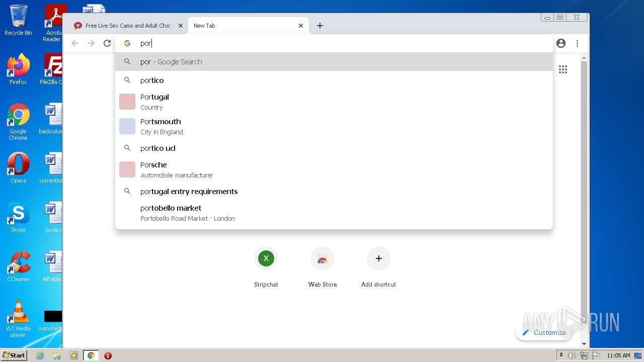Choose the Porsche Automobile manufacturer suggestion
The height and width of the screenshot is (362, 644).
(x=334, y=169)
